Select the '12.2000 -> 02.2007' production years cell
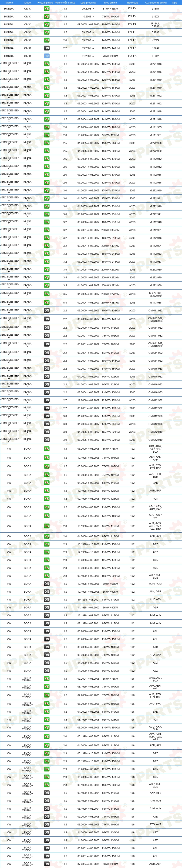182x868 pixels. tap(88, 400)
